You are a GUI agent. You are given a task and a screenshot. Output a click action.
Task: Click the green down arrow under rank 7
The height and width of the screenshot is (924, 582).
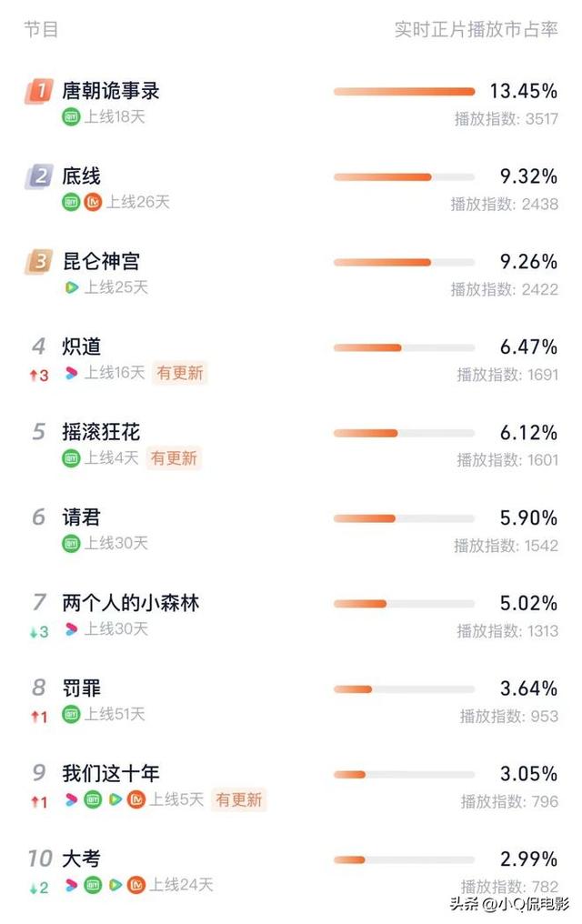coord(33,631)
